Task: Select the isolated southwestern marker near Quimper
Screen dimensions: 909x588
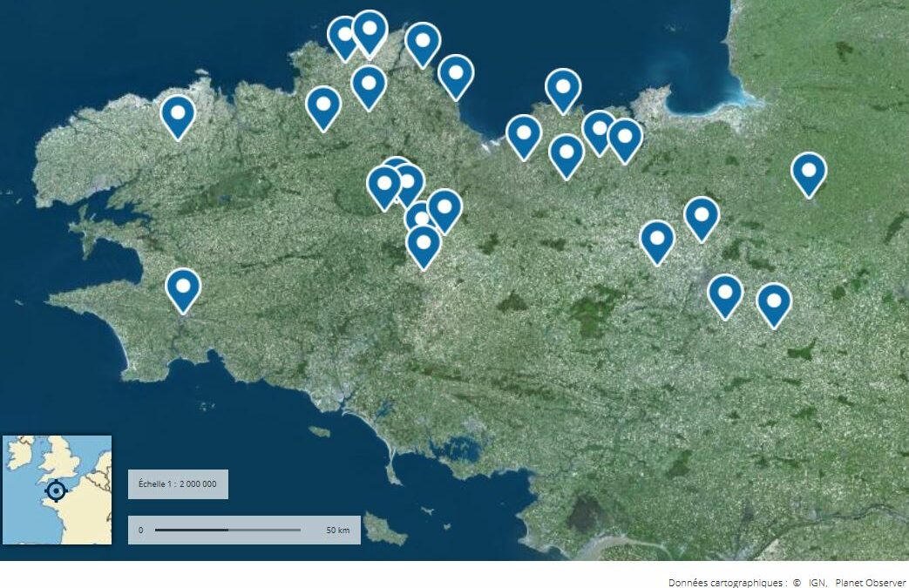Action: point(183,291)
